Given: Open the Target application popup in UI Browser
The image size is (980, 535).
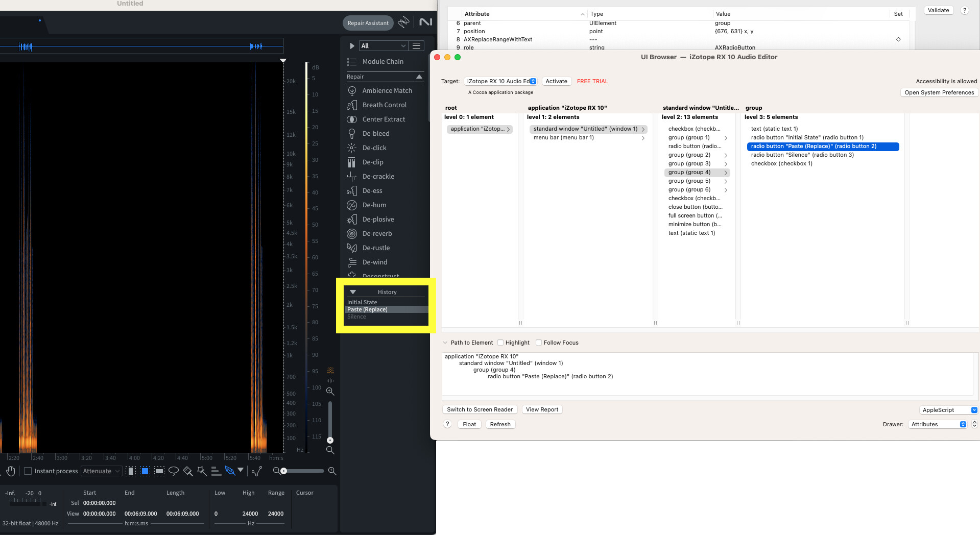Looking at the screenshot, I should (x=500, y=81).
